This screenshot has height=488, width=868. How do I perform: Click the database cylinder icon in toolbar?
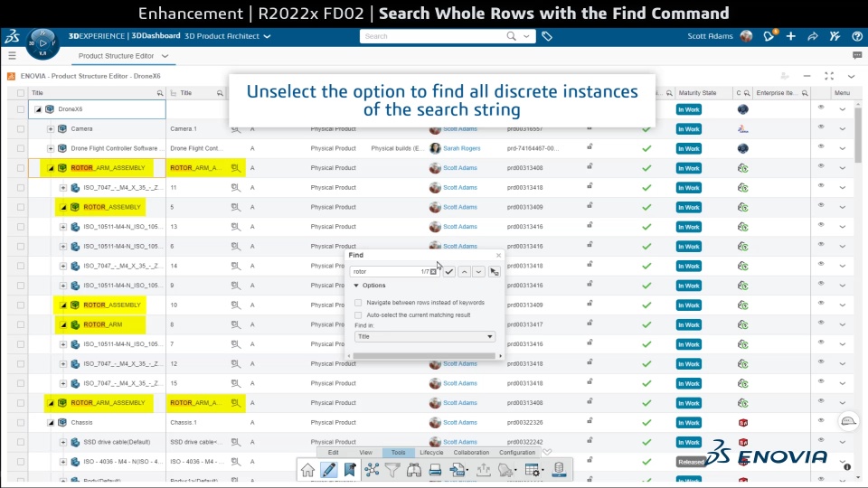[x=559, y=469]
